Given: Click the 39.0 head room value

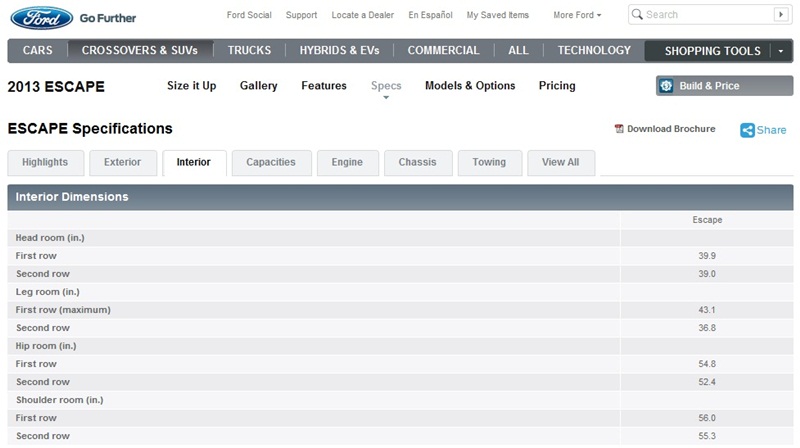Looking at the screenshot, I should [707, 274].
